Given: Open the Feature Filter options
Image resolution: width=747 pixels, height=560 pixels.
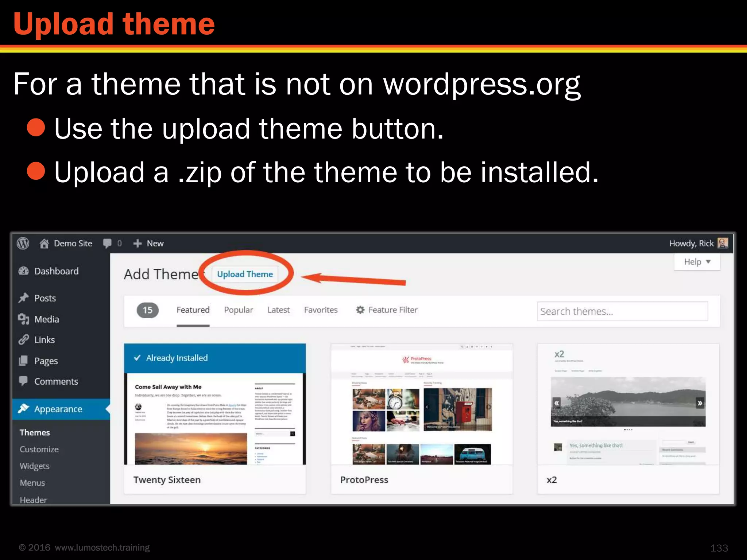Looking at the screenshot, I should (387, 310).
